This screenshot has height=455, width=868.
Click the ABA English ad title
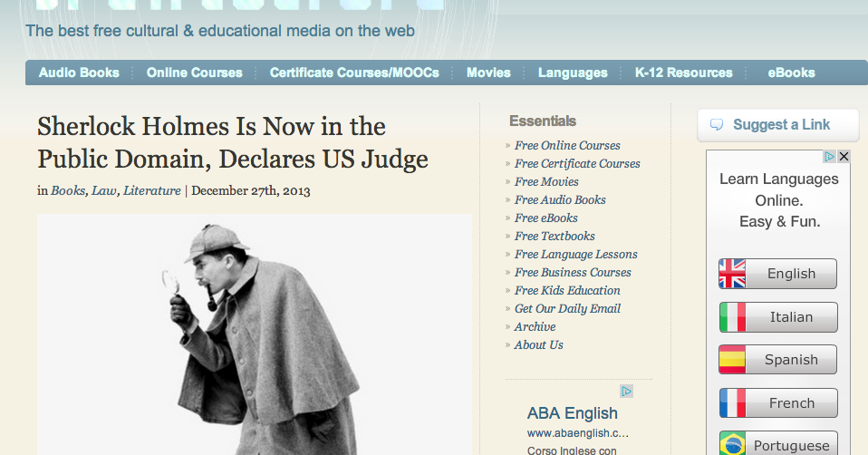point(573,413)
